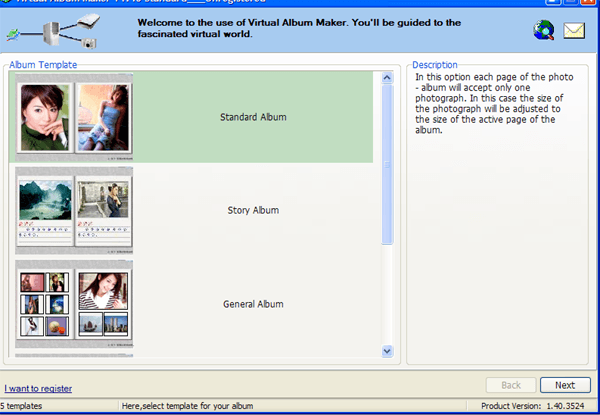Click the envelope email icon
This screenshot has height=415, width=600.
pos(574,31)
